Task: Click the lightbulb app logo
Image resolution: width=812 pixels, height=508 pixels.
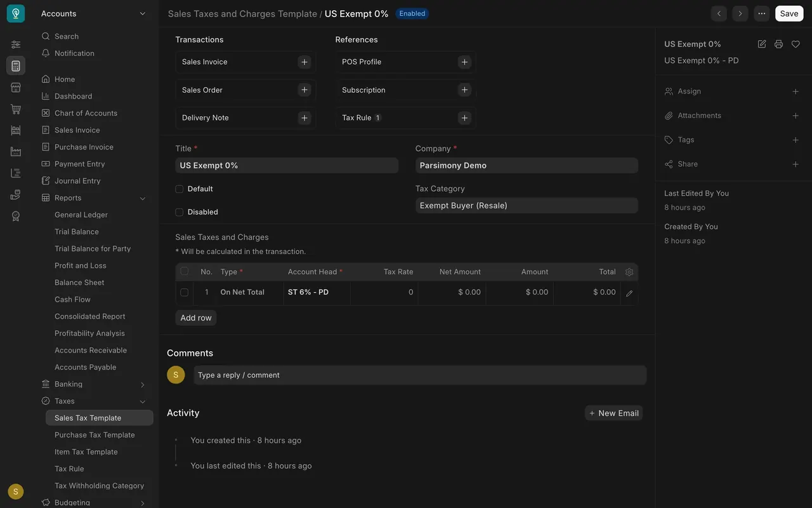Action: [x=16, y=13]
